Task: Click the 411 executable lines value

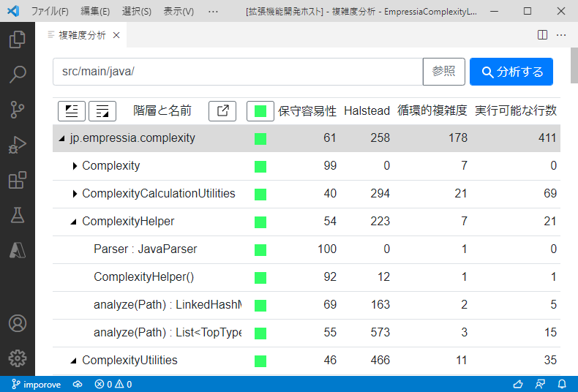Action: click(x=547, y=137)
